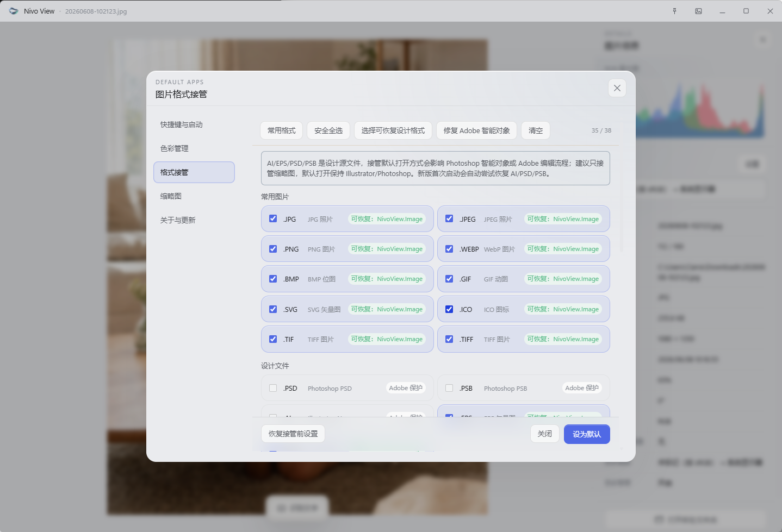Click the 常用图片 section heading

275,197
